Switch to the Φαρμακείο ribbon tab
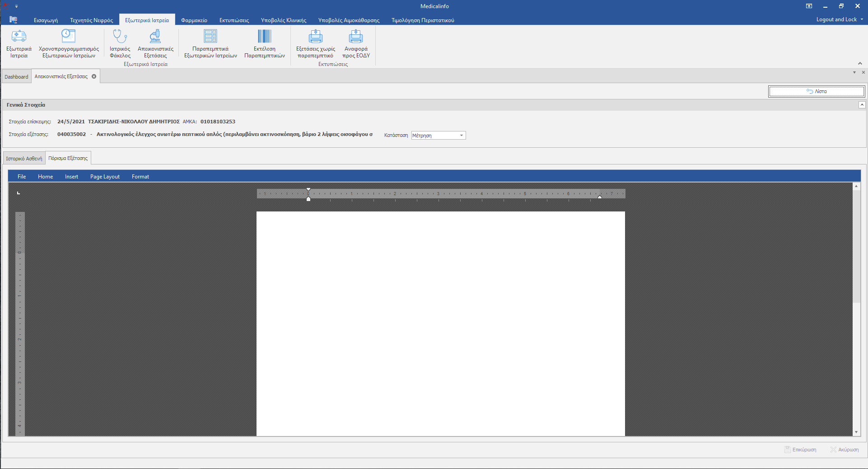This screenshot has width=868, height=469. click(194, 20)
